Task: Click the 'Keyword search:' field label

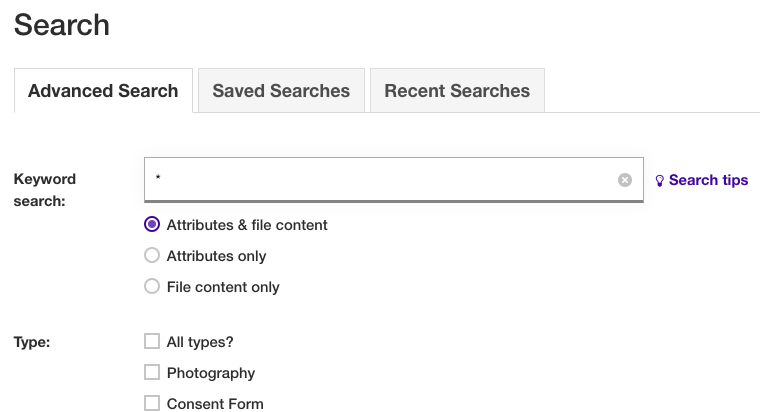Action: 45,190
